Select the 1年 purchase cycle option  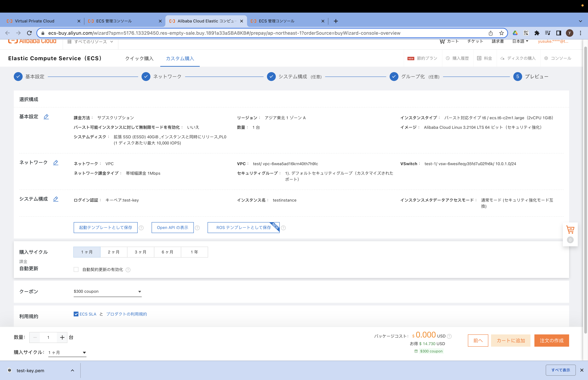click(x=194, y=252)
